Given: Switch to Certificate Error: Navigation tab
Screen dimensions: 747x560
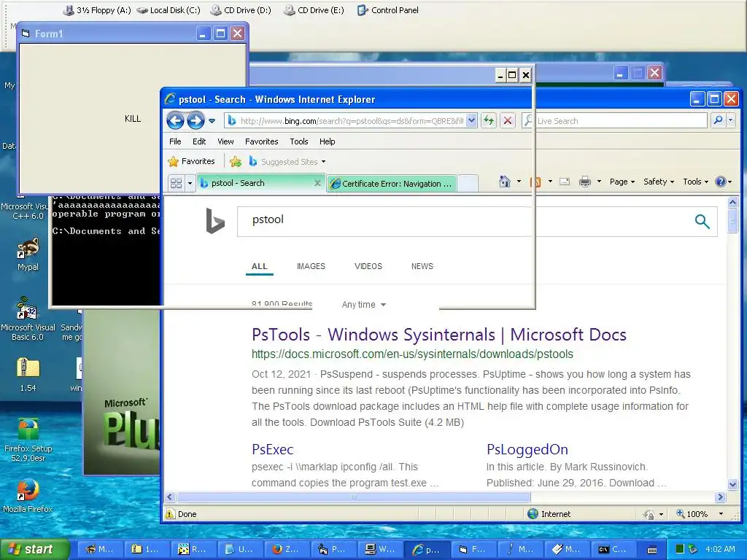Looking at the screenshot, I should (392, 183).
